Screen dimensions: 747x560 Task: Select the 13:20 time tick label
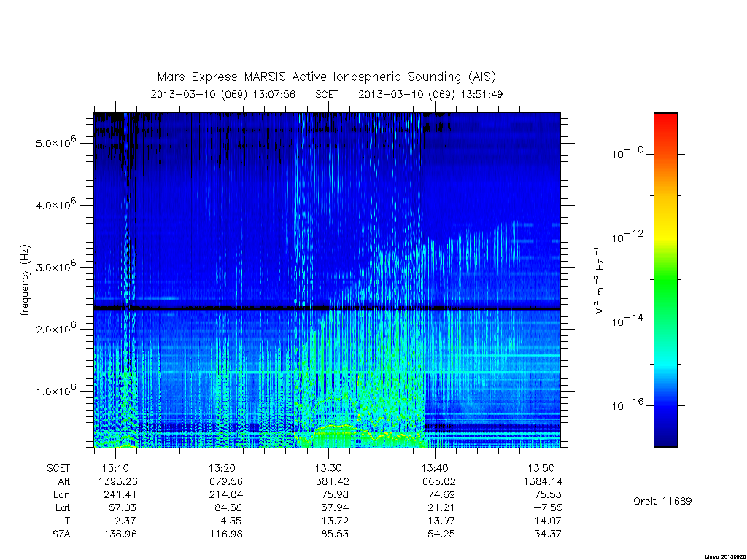coord(222,468)
